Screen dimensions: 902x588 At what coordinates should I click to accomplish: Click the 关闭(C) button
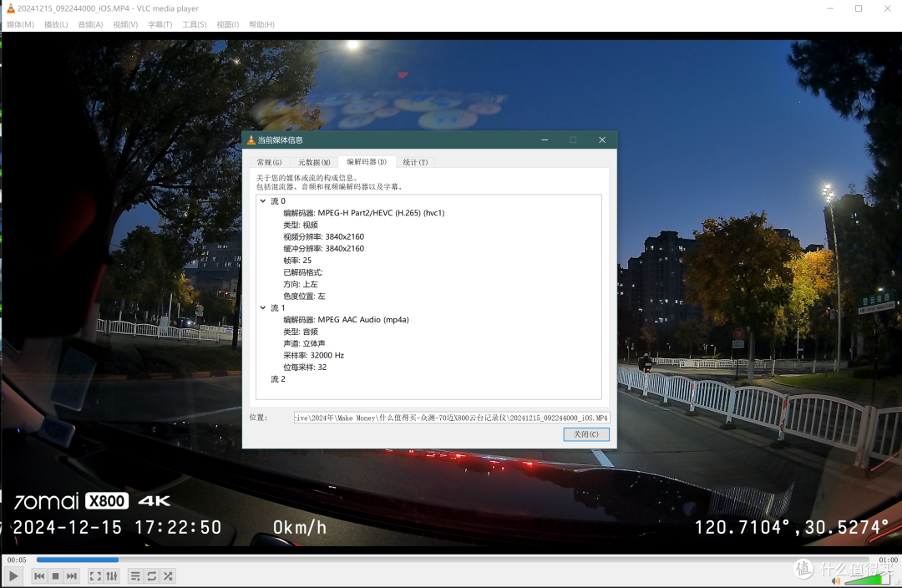pos(586,434)
